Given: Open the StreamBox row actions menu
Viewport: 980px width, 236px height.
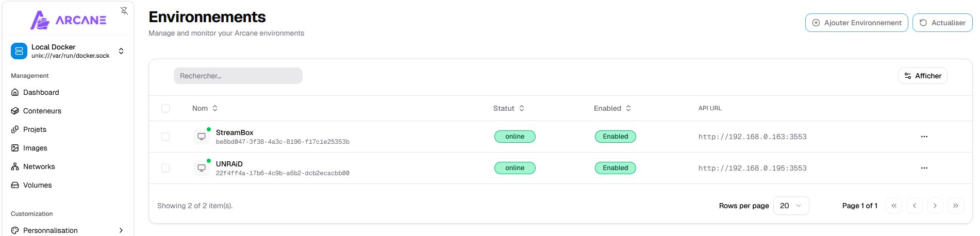Looking at the screenshot, I should pos(924,137).
